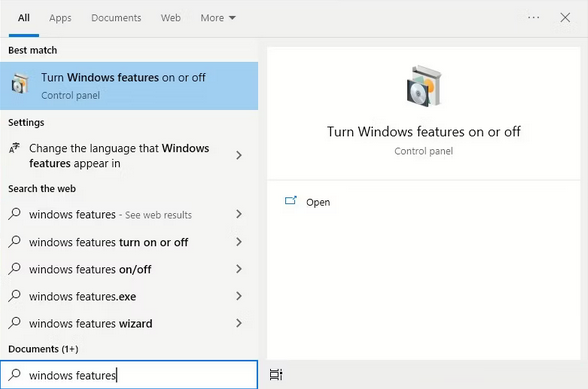Screen dimensions: 588x389
Task: Click magnifier beside 'windows features wizard'
Action: (x=15, y=323)
